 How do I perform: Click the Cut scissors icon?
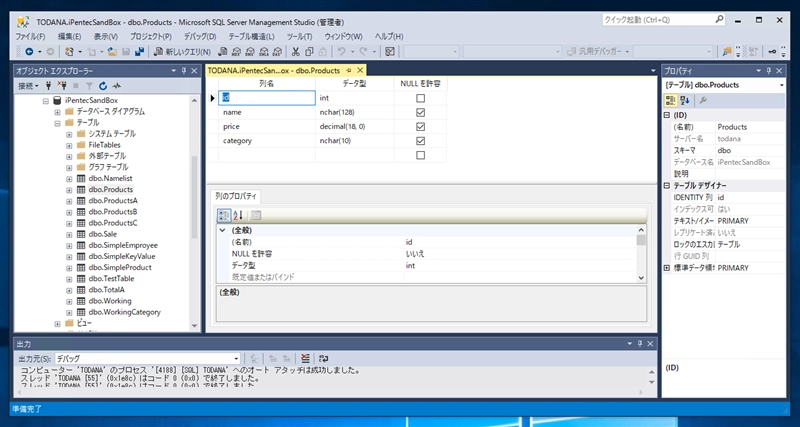[295, 52]
